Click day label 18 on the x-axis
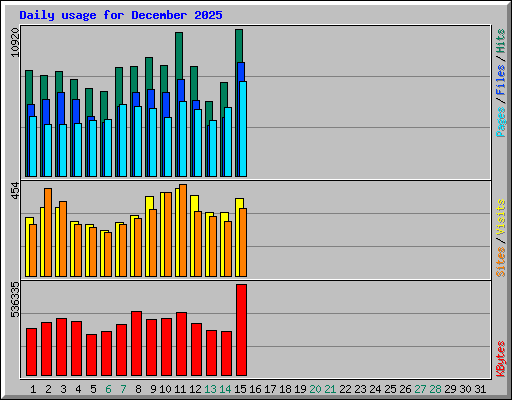Image resolution: width=512 pixels, height=400 pixels. [x=285, y=389]
